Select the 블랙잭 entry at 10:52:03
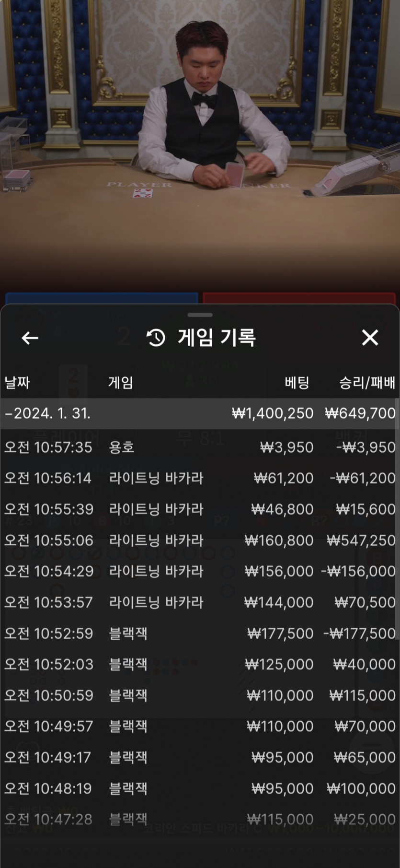Screen dimensions: 400x868 coord(200,664)
